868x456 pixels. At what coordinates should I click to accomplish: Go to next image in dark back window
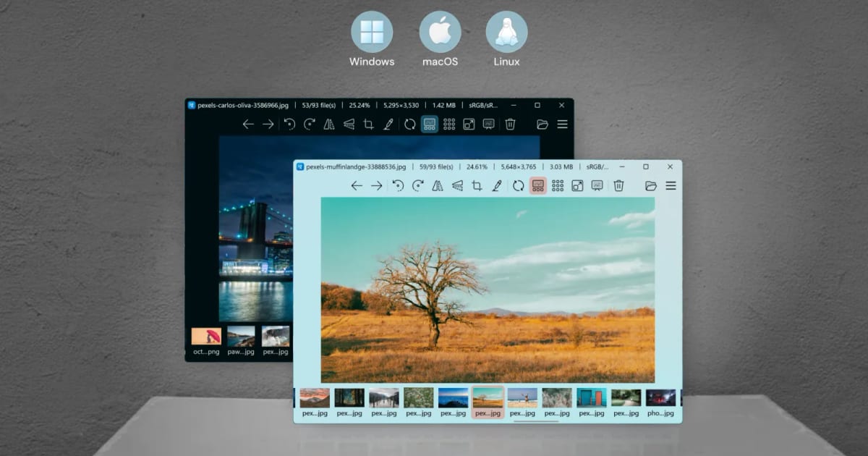point(268,124)
